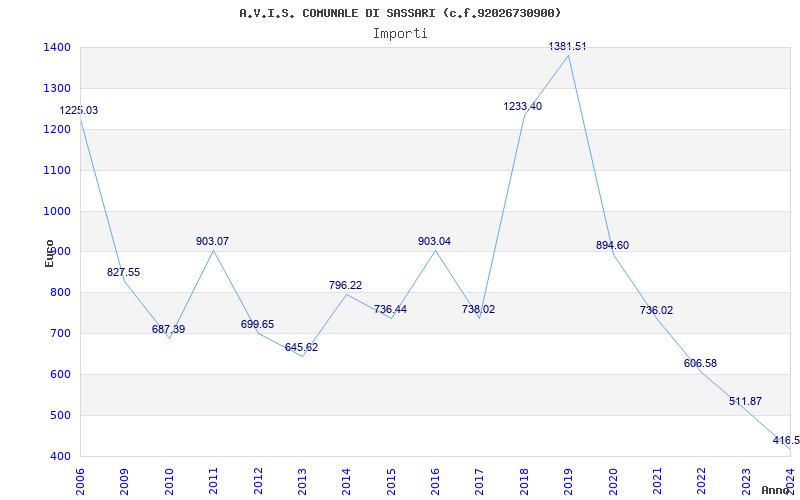Click the 687.39 value label

(x=168, y=330)
